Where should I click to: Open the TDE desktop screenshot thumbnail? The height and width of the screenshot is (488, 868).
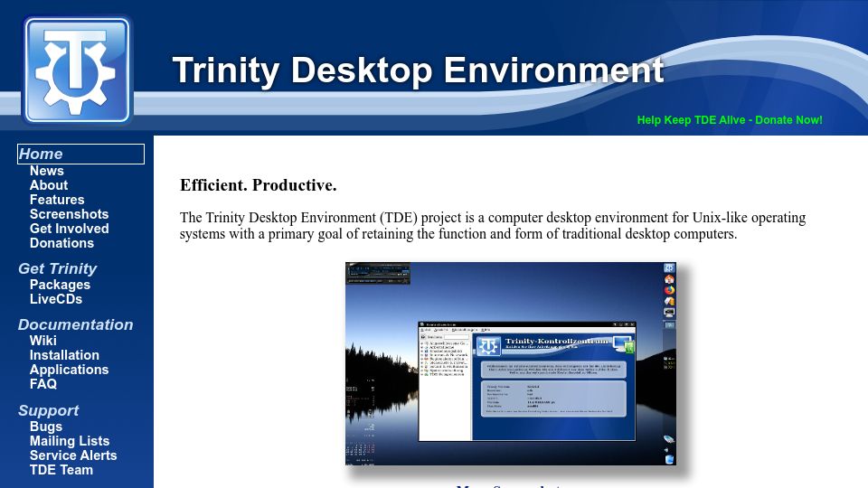pyautogui.click(x=510, y=363)
